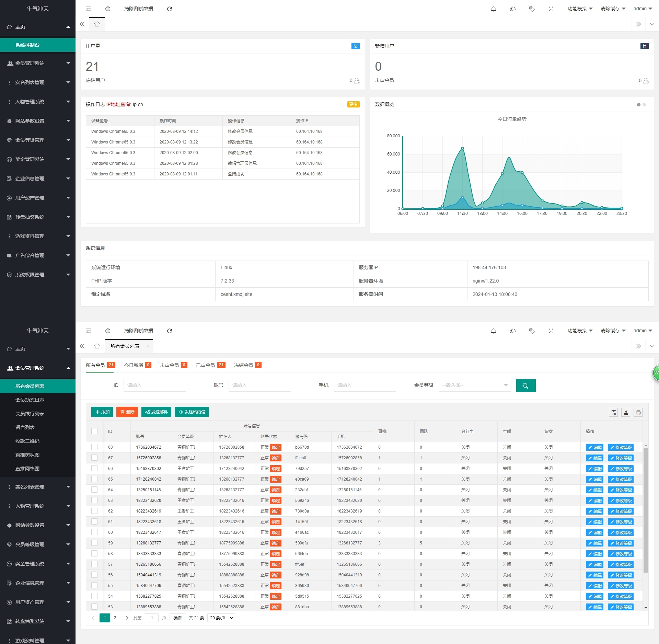Tick the checkbox for member ID 62
Image resolution: width=659 pixels, height=644 pixels.
point(94,511)
